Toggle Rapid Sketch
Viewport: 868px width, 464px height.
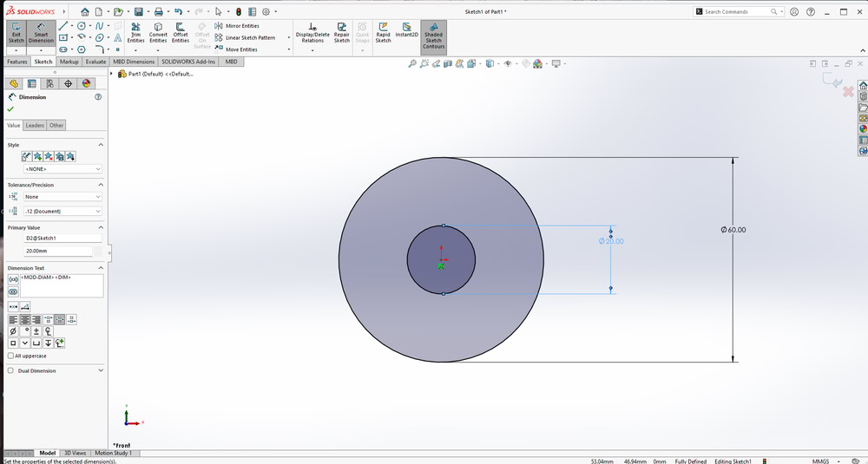pos(383,33)
